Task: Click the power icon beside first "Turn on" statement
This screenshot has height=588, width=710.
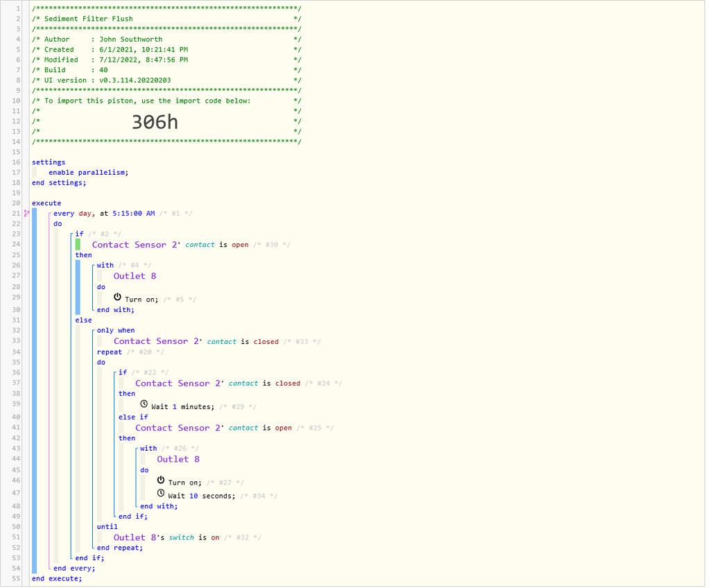Action: (118, 296)
